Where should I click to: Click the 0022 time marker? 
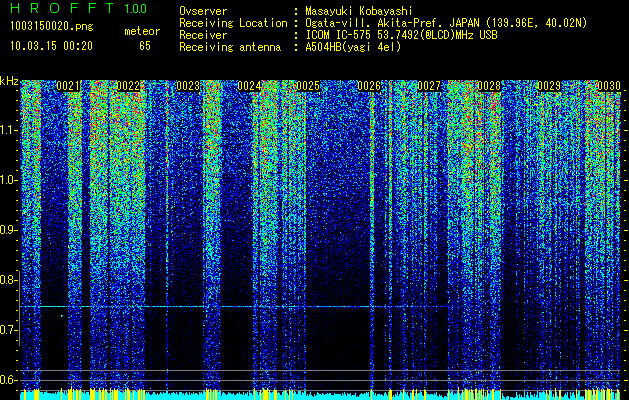pos(128,86)
